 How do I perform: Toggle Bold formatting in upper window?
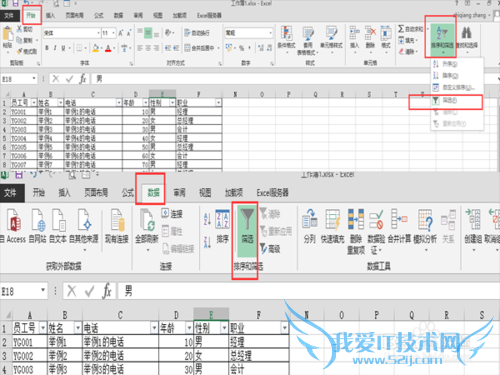[x=47, y=48]
